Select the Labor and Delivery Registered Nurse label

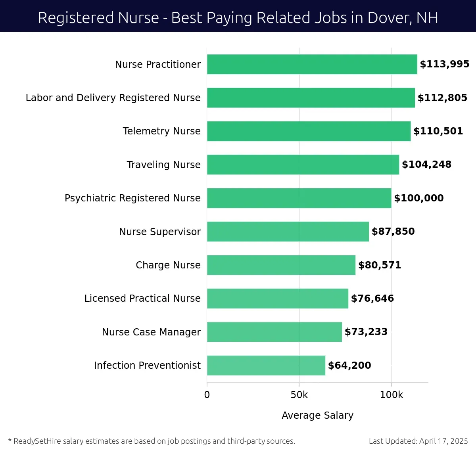pos(113,98)
